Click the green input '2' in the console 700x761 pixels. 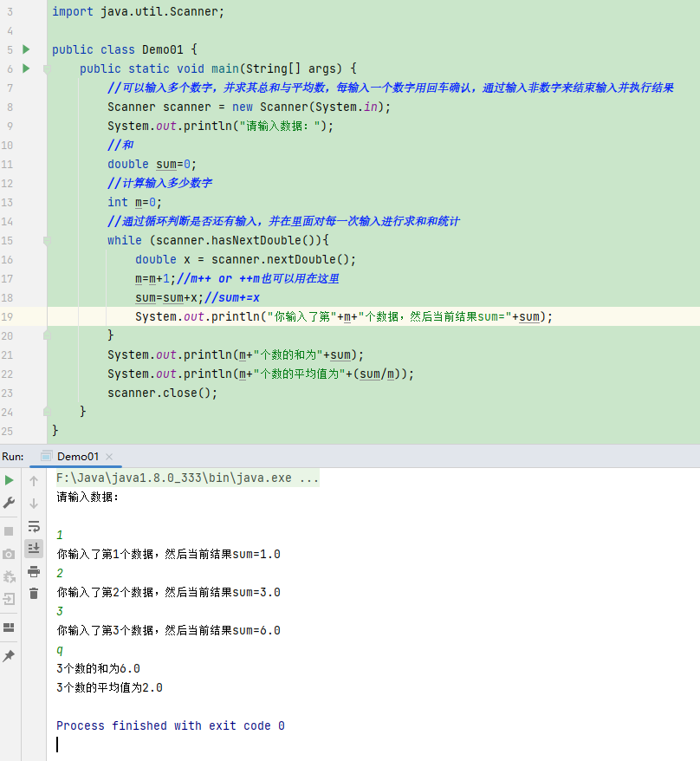60,573
